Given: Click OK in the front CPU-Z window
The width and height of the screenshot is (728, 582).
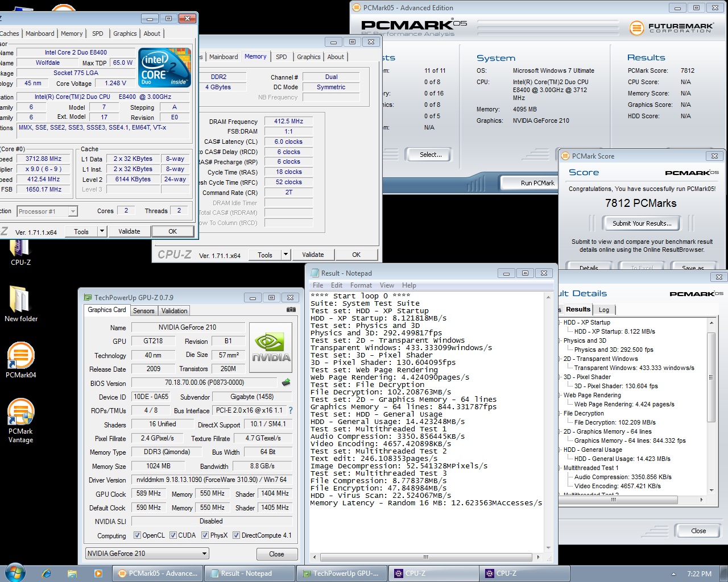Looking at the screenshot, I should click(x=173, y=231).
